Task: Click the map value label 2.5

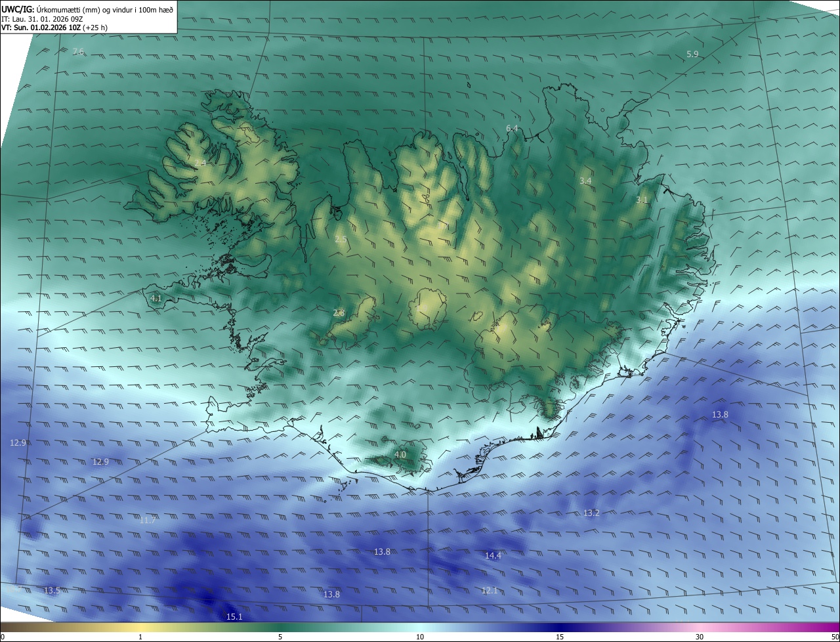Action: 341,240
